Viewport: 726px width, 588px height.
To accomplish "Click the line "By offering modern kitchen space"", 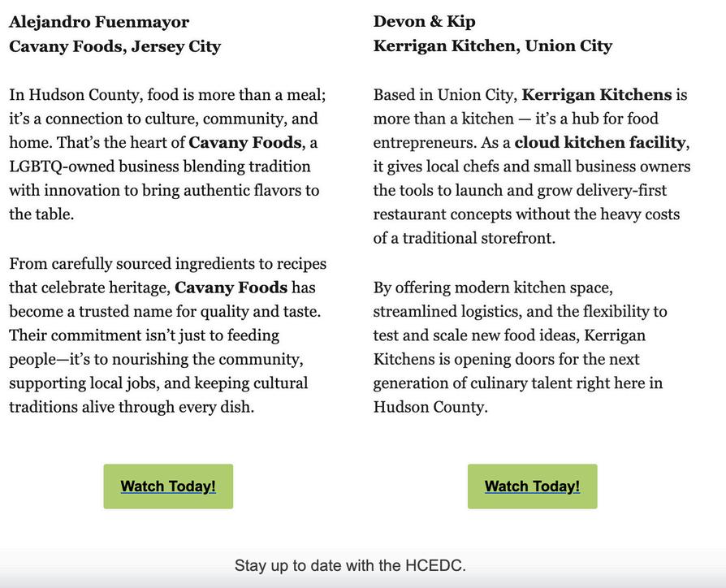I will [493, 288].
